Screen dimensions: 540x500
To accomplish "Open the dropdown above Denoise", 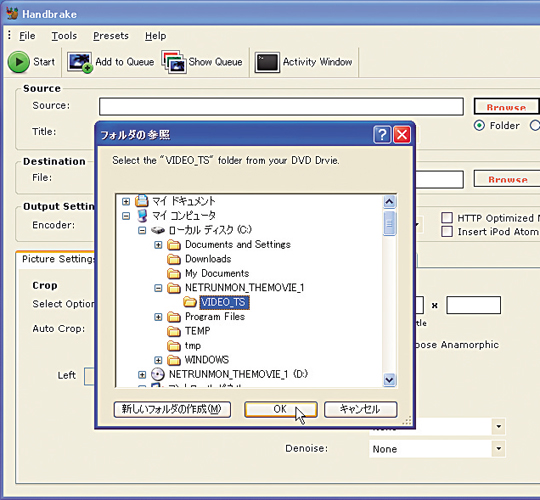I will tap(499, 427).
